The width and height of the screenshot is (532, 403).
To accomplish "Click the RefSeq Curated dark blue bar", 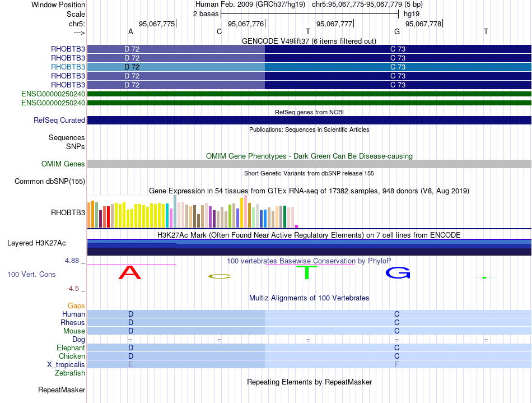I will [x=309, y=120].
